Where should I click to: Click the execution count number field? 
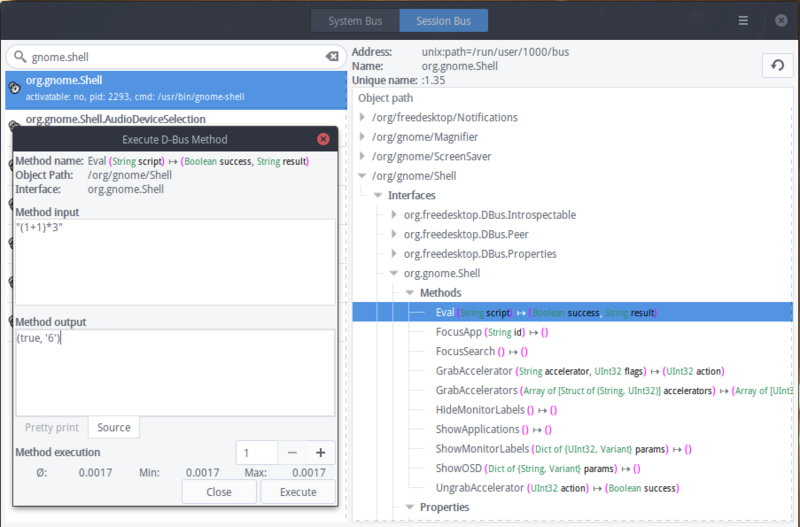[257, 453]
